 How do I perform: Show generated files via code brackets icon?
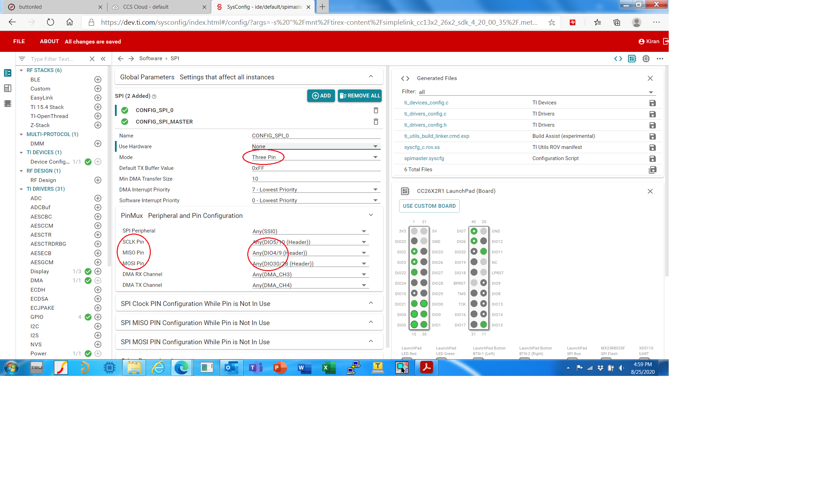tap(618, 58)
